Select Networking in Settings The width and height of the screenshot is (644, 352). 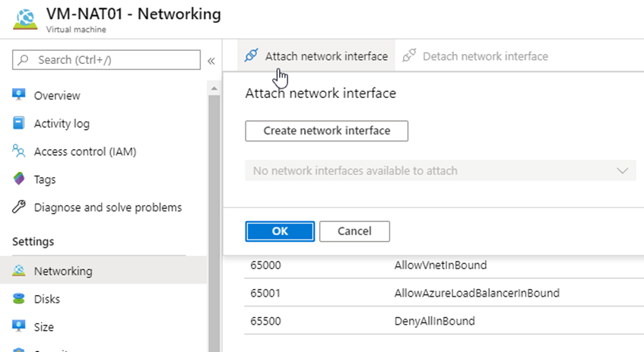click(x=103, y=270)
